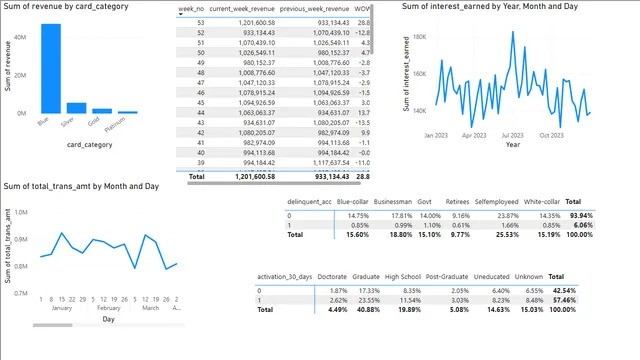Click 13.7 WOW value in week 44
Viewport: 640px width, 360px height.
(x=363, y=113)
